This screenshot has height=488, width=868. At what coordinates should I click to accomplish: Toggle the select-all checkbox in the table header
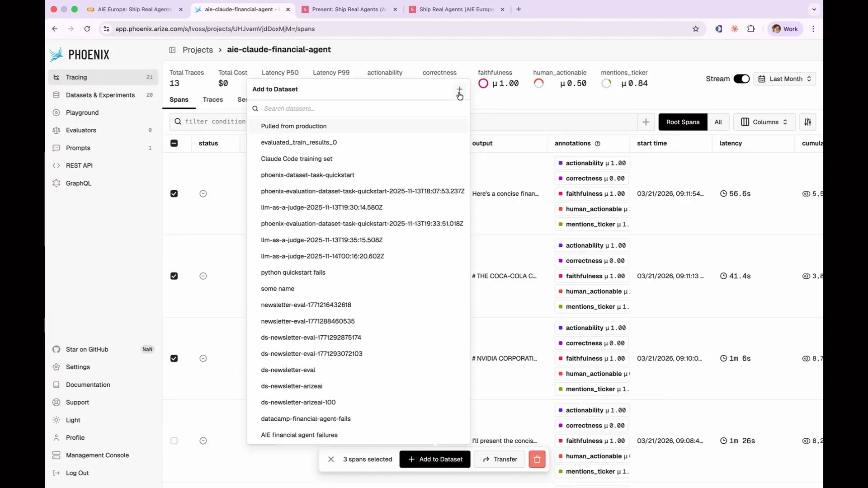click(x=174, y=143)
